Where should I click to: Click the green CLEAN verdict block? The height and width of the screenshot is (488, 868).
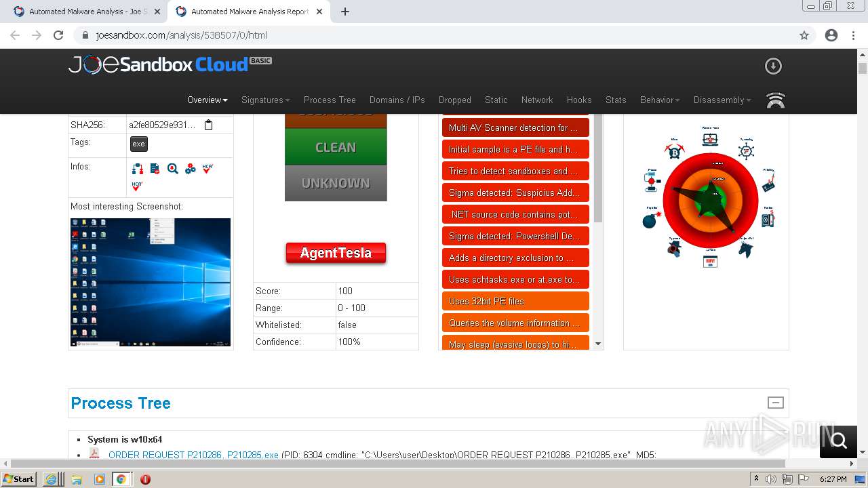(336, 147)
